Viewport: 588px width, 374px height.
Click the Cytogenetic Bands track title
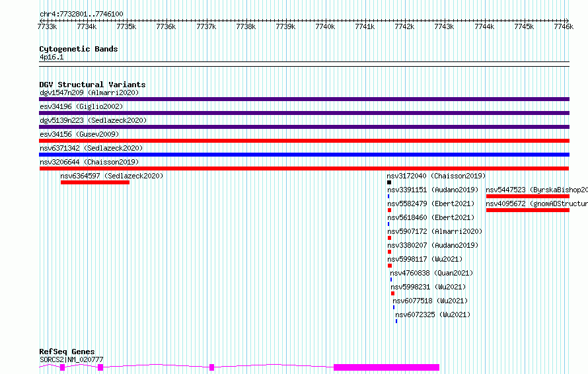[x=79, y=49]
